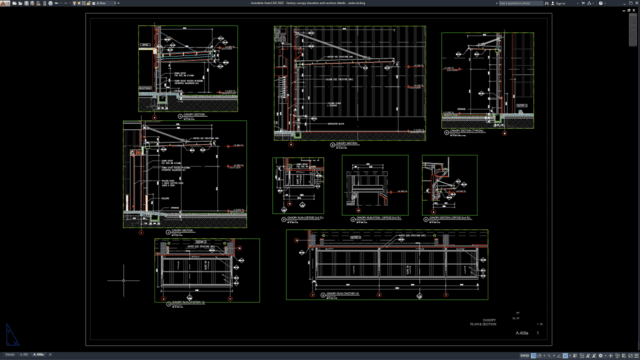
Task: Restore the drawing document window
Action: (x=629, y=10)
